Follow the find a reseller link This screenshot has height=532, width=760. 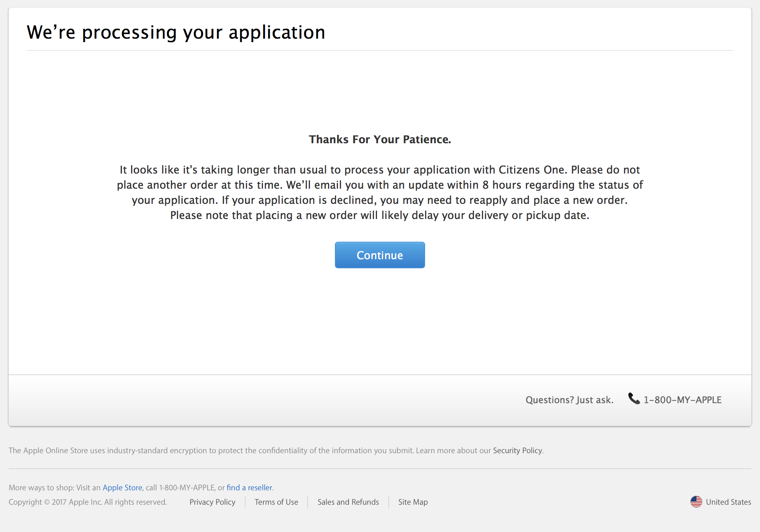pos(249,487)
